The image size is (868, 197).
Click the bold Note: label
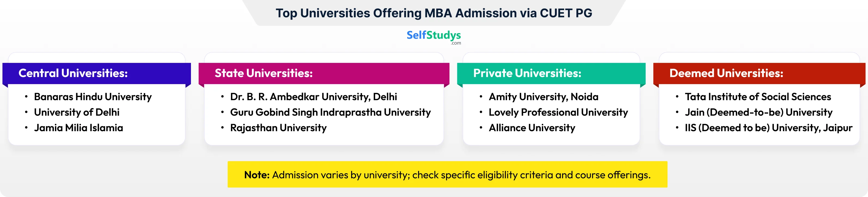tap(257, 175)
